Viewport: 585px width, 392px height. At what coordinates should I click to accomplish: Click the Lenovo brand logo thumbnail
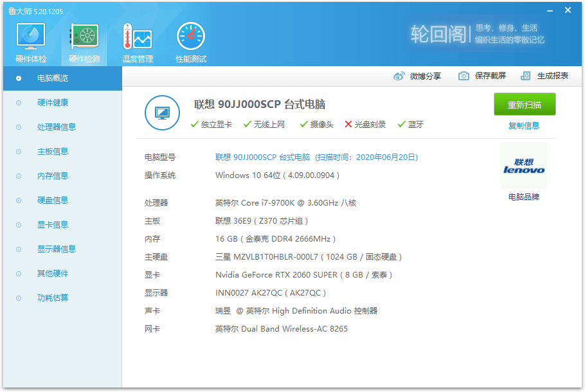coord(524,166)
